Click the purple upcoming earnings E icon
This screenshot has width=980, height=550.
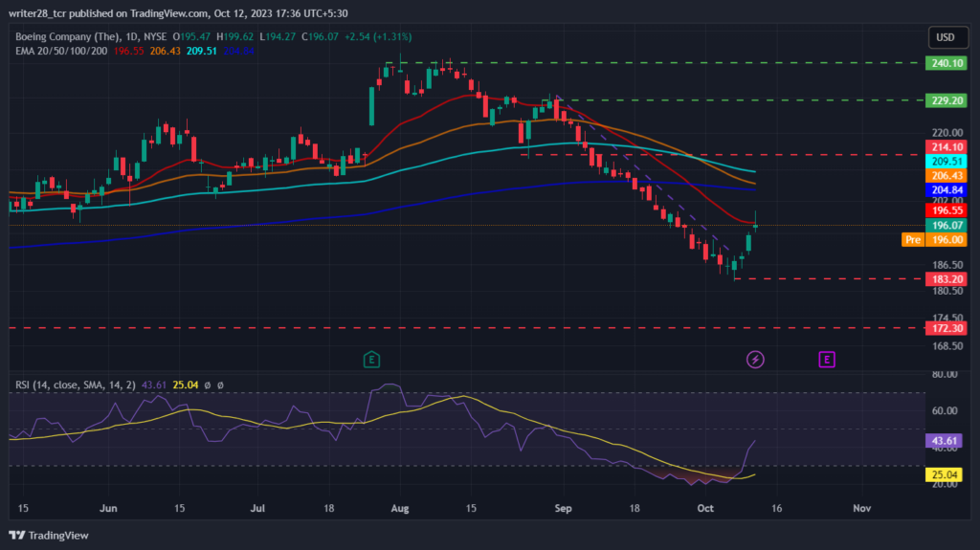(x=826, y=360)
